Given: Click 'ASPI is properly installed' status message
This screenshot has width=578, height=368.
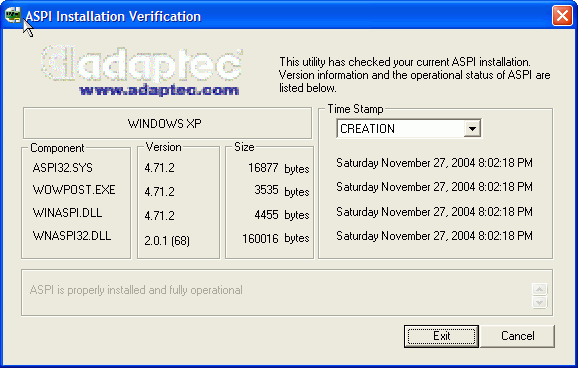Looking at the screenshot, I should tap(136, 290).
